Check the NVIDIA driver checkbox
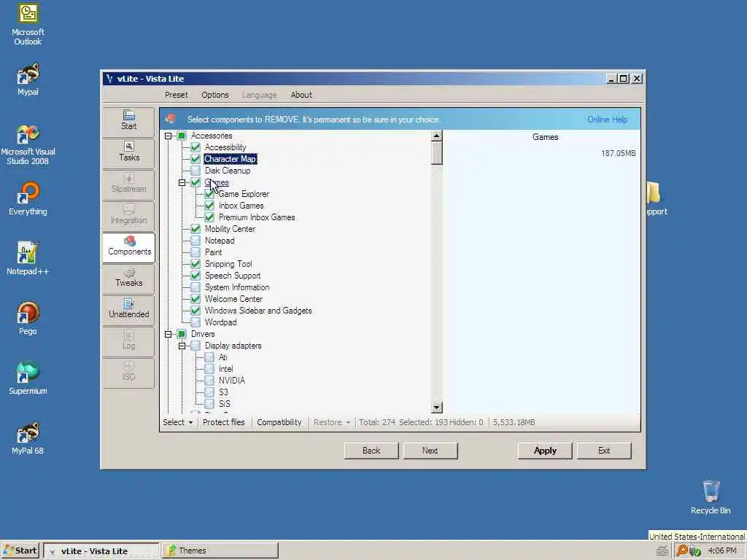This screenshot has height=560, width=747. 209,381
